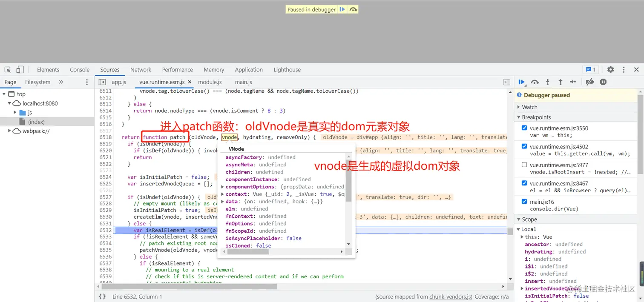Screen dimensions: 644x302
Task: Switch to the Console panel
Action: point(80,70)
